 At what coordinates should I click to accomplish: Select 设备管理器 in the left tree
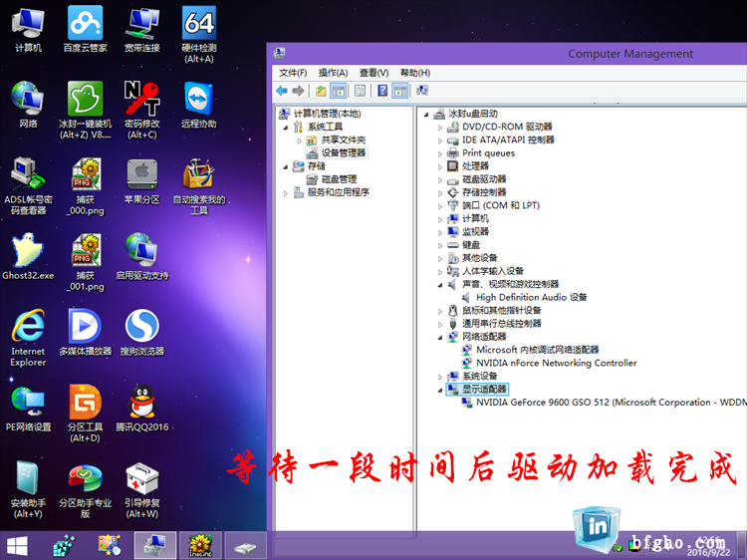(x=343, y=153)
